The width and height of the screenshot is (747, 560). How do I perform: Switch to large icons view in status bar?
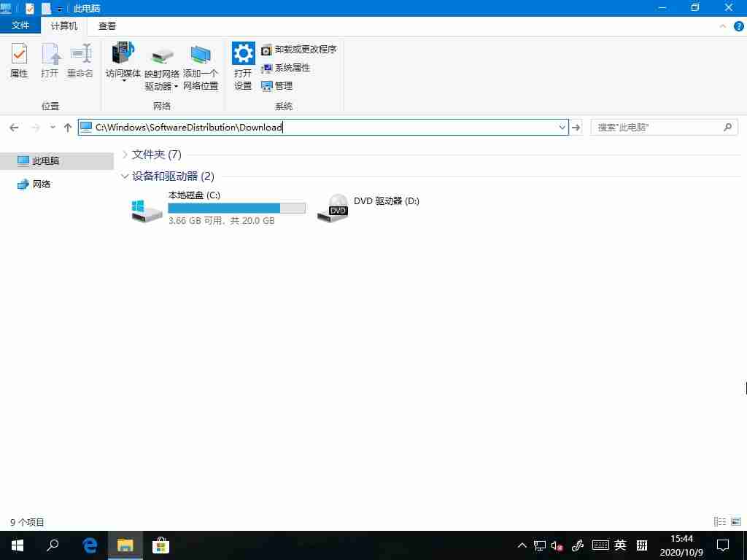[x=737, y=522]
